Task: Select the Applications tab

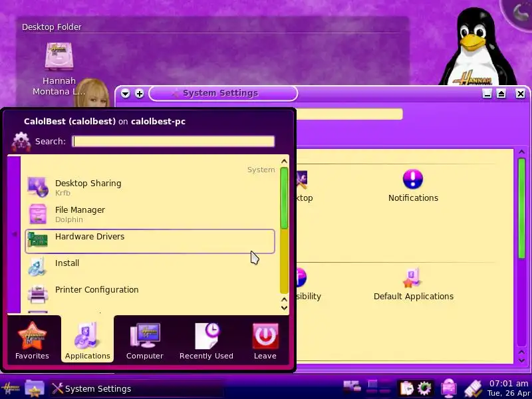Action: tap(88, 340)
